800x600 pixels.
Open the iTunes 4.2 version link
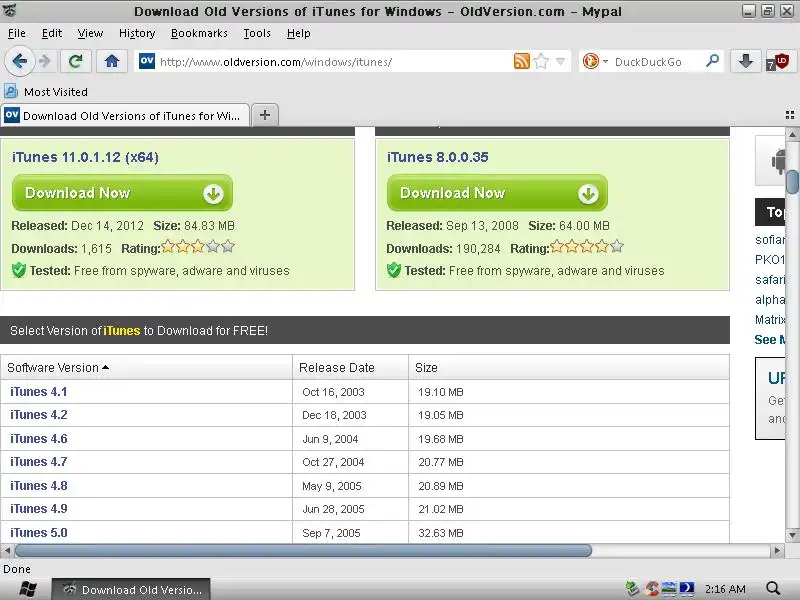[x=39, y=415]
